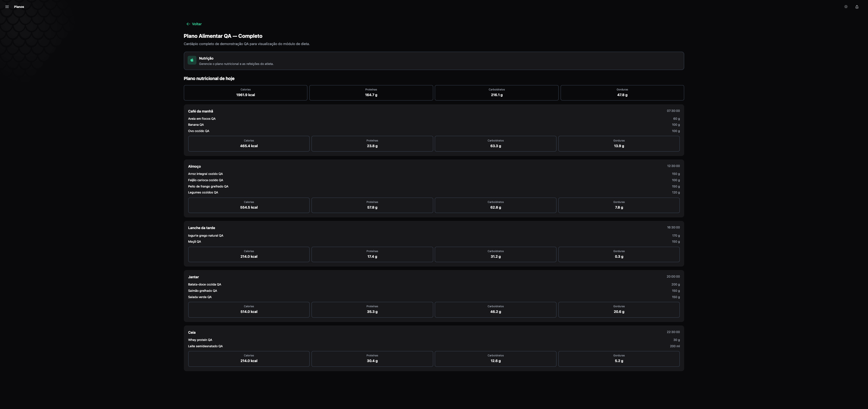868x409 pixels.
Task: Click the 22:30:00 Ceia time
Action: tap(673, 332)
